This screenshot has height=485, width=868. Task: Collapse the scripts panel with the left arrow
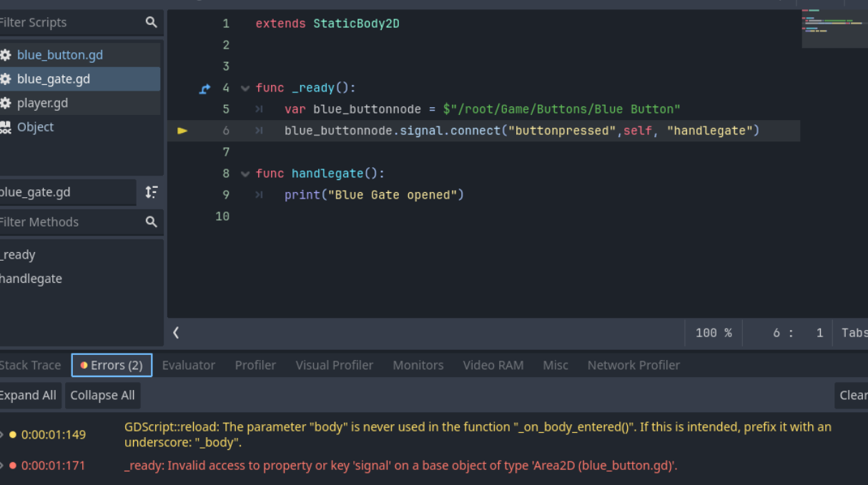176,332
